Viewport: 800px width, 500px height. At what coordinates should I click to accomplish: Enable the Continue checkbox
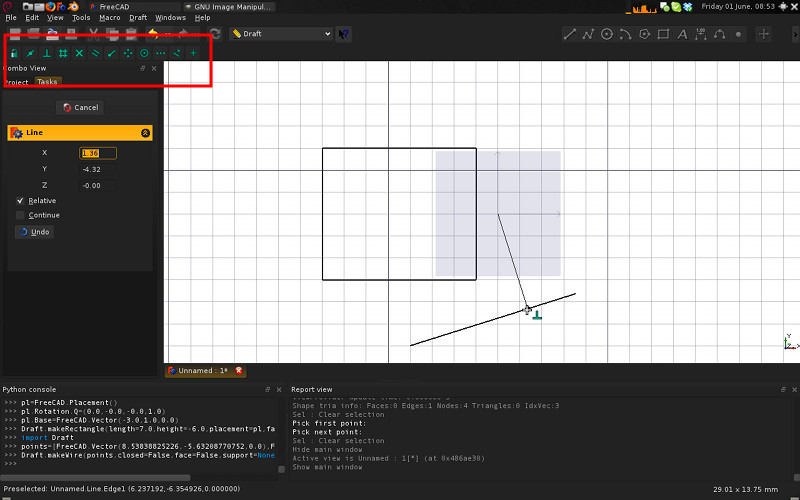pyautogui.click(x=21, y=215)
